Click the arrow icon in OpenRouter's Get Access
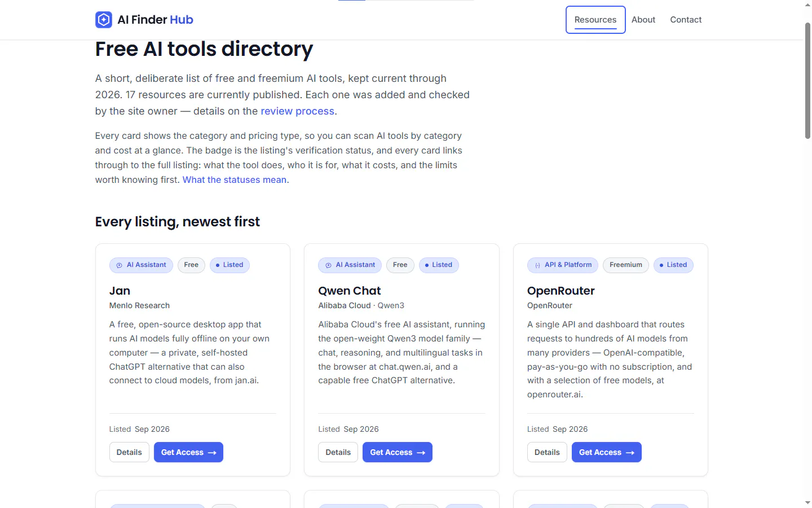 [630, 453]
